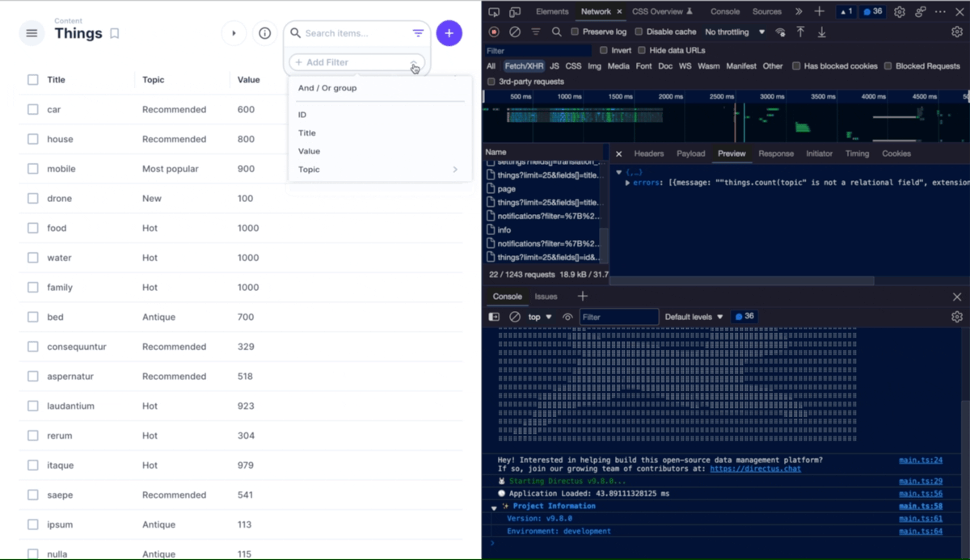Screen dimensions: 970x560
Task: Collapse the root object in Preview
Action: [619, 172]
